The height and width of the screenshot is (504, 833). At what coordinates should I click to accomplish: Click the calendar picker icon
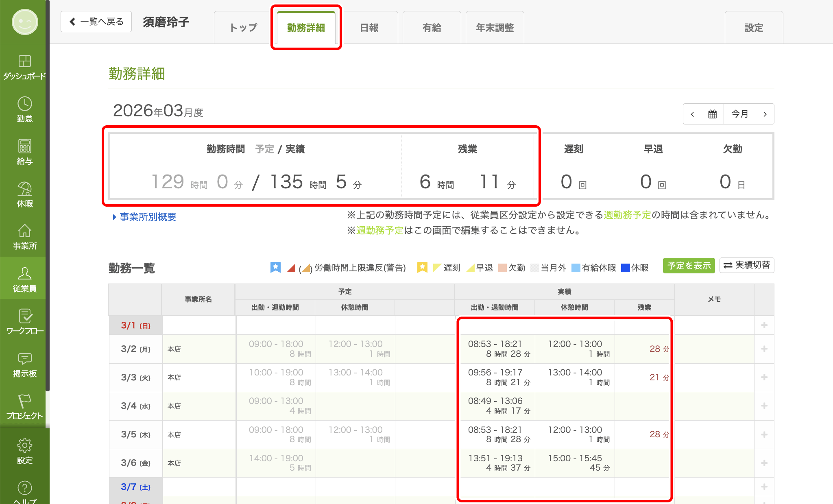[712, 114]
